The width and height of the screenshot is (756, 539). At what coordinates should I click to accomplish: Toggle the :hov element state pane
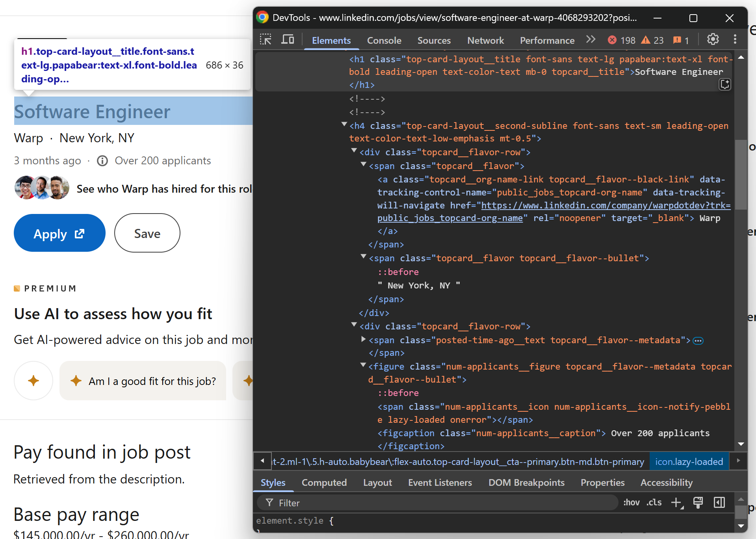point(631,502)
